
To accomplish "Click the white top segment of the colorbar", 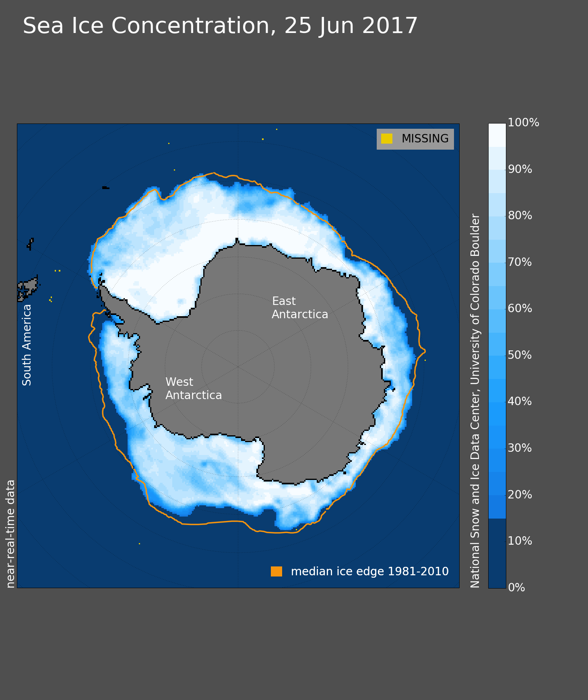I will tap(497, 135).
